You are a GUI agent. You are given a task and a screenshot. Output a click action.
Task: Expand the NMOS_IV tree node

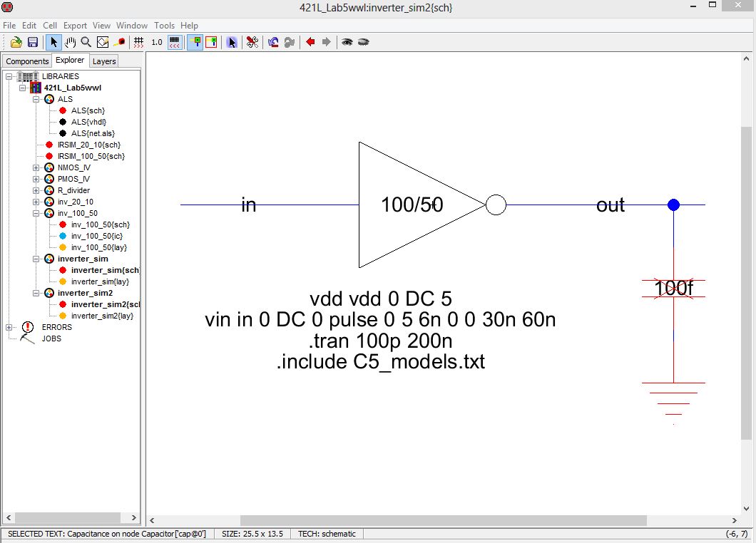tap(36, 167)
